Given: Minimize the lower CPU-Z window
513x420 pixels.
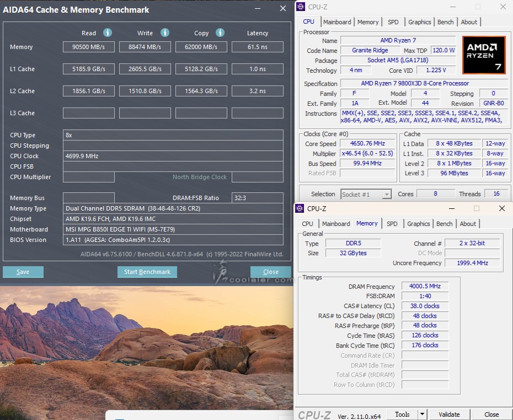Looking at the screenshot, I should click(x=452, y=208).
